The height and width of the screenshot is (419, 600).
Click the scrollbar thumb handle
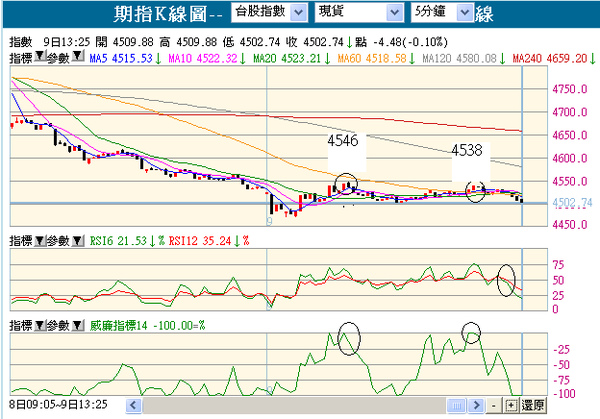(456, 405)
